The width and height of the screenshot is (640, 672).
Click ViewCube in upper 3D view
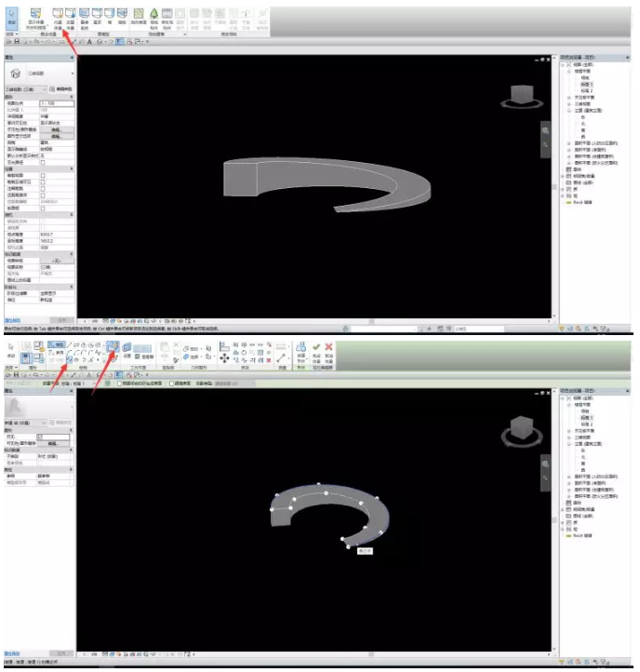coord(522,96)
